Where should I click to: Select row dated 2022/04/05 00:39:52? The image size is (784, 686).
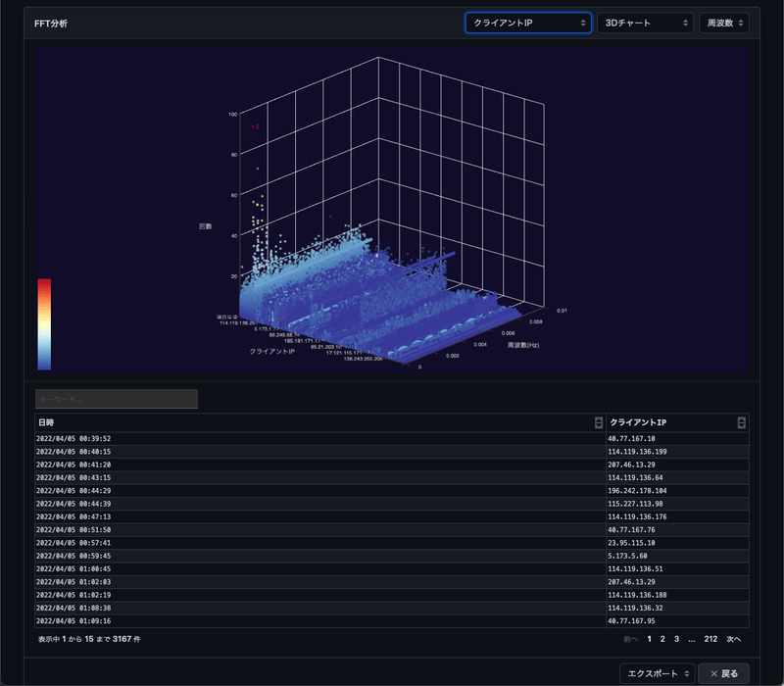(73, 438)
